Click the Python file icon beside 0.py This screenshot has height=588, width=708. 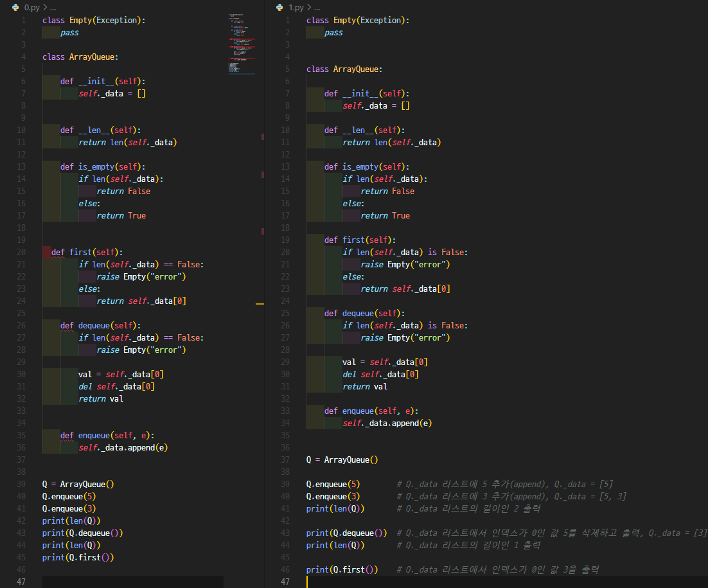coord(16,7)
